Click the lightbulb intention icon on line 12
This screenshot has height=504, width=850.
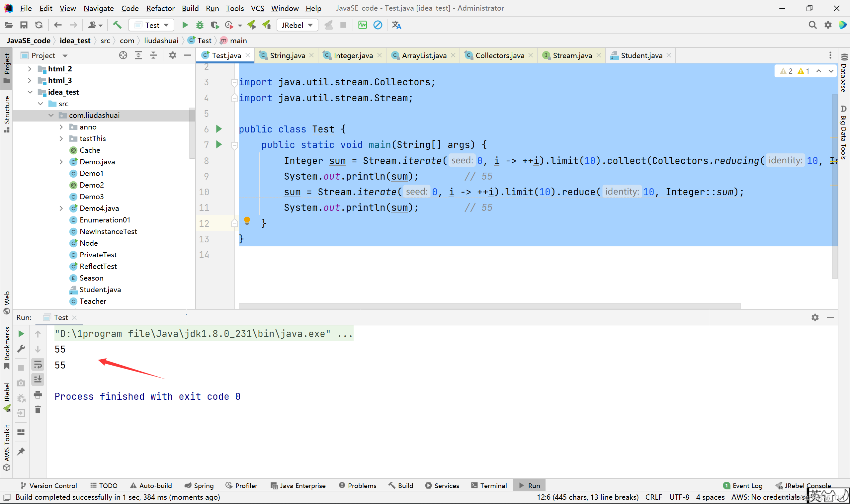[x=247, y=221]
